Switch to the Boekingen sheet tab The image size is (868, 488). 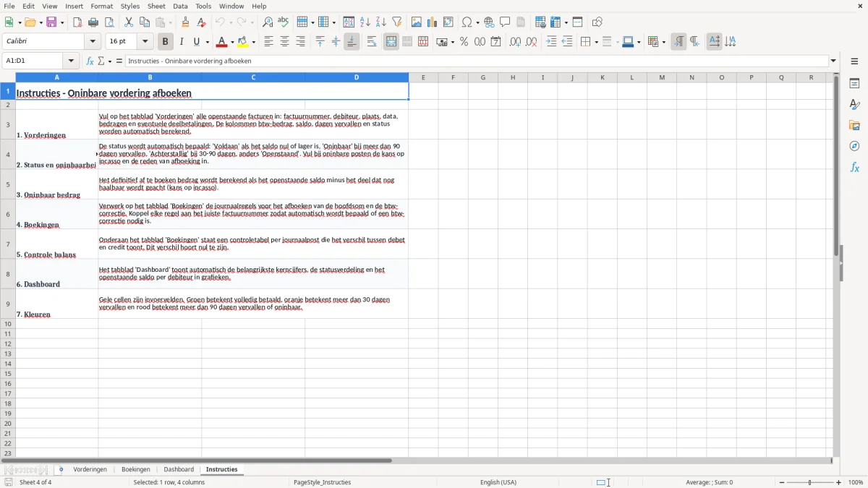pos(136,470)
